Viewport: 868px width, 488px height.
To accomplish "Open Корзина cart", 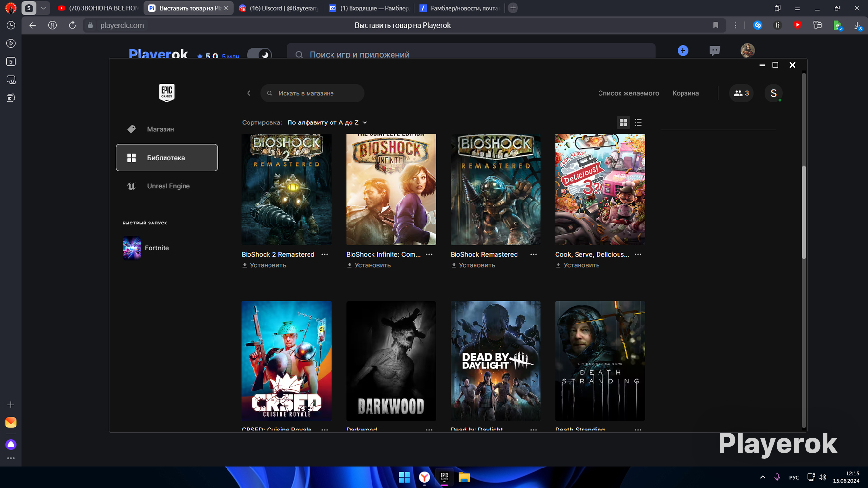I will point(685,93).
